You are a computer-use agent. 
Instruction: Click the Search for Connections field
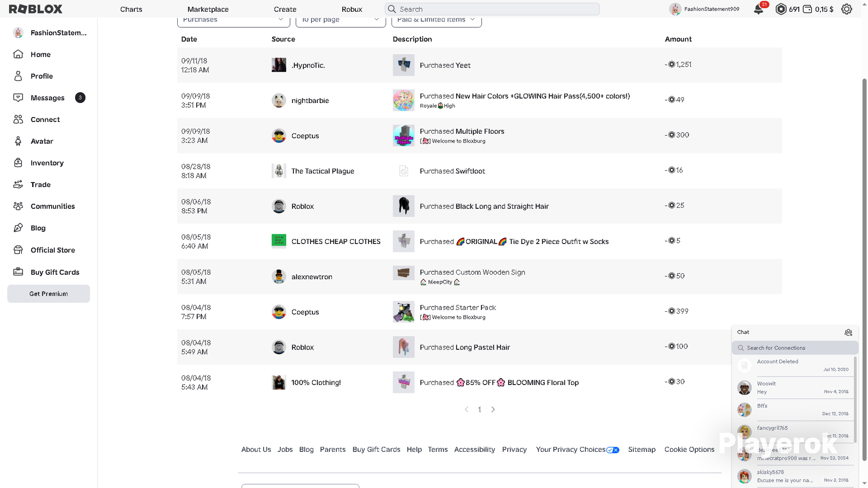[795, 348]
